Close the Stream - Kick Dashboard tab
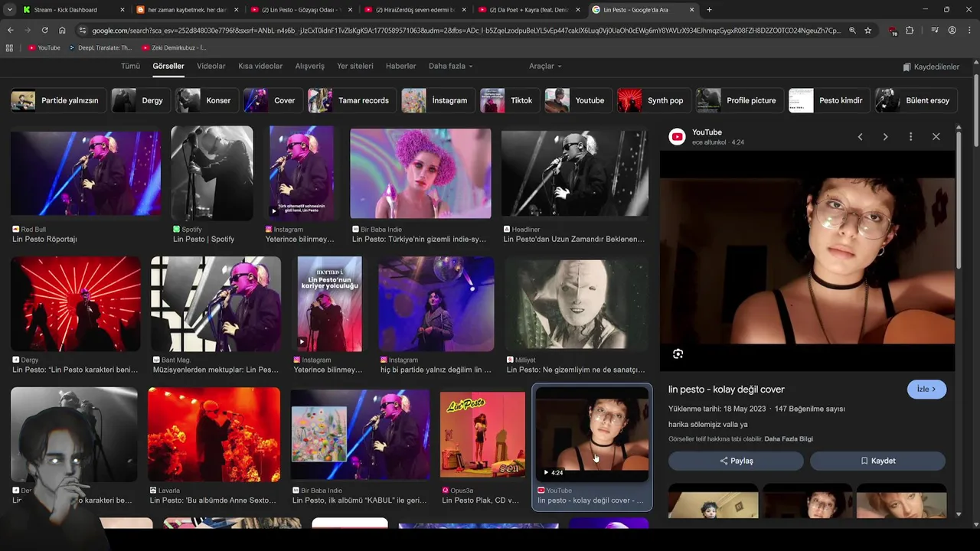The height and width of the screenshot is (551, 980). [122, 10]
